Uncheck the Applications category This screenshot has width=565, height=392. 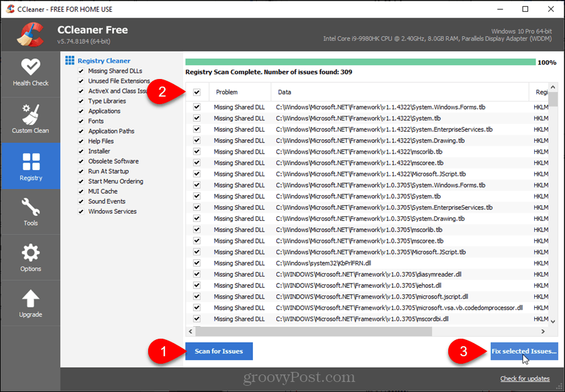coord(81,111)
